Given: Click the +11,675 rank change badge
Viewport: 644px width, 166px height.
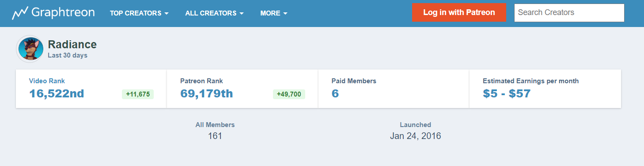Looking at the screenshot, I should [x=138, y=94].
